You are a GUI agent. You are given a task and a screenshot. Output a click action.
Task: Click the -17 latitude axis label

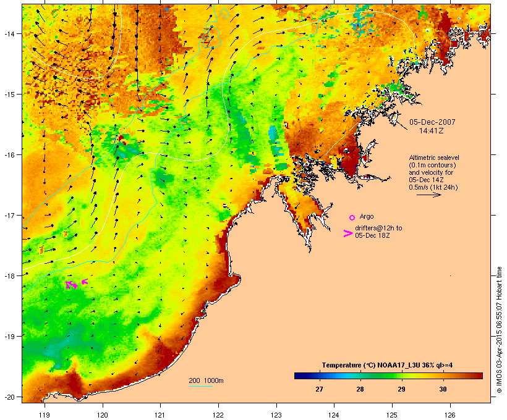pos(9,215)
